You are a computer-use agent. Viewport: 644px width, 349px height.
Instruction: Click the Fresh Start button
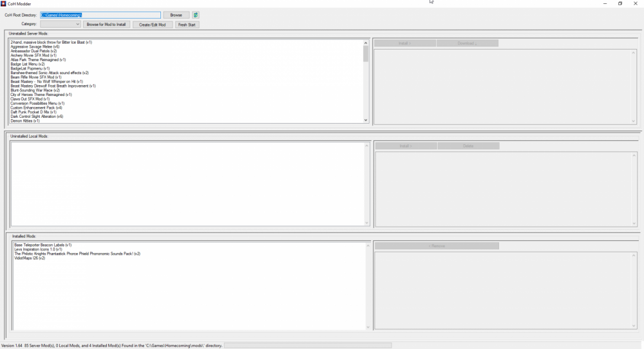coord(187,24)
